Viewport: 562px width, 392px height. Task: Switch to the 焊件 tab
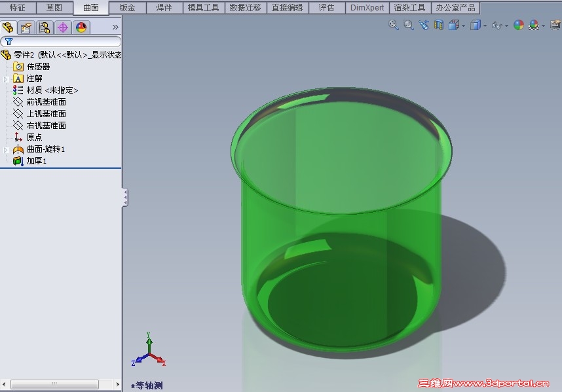pyautogui.click(x=164, y=7)
